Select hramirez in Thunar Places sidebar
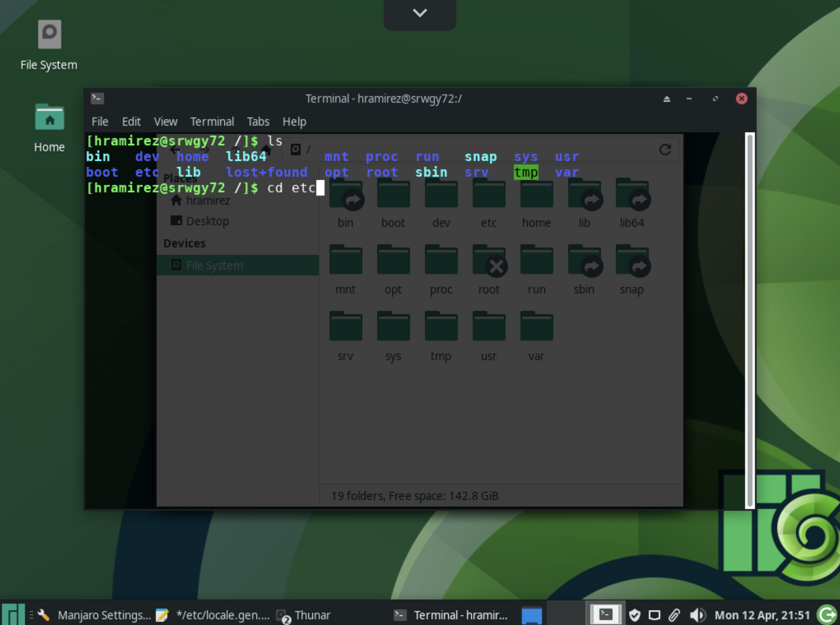Viewport: 840px width, 625px height. pyautogui.click(x=200, y=201)
